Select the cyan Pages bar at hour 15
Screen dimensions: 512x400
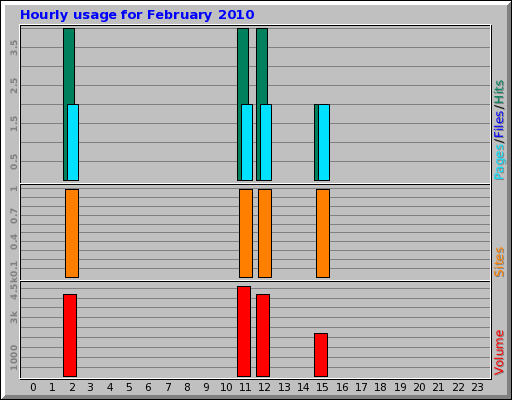(x=324, y=142)
